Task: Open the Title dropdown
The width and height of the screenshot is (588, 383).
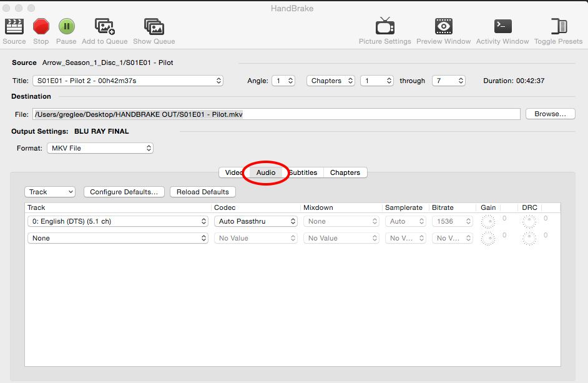Action: 128,81
